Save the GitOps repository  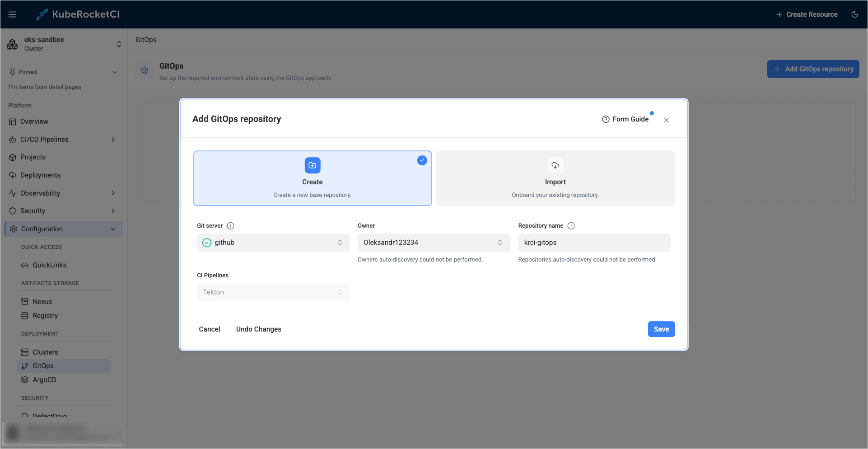coord(661,329)
